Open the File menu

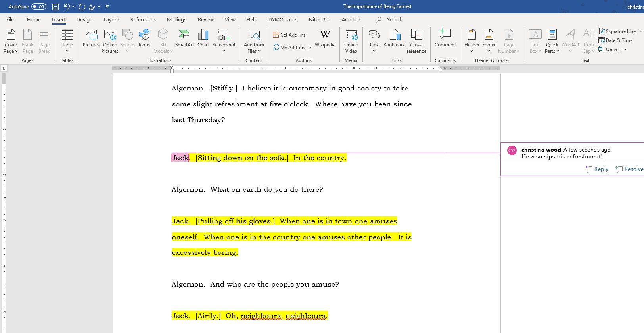(x=10, y=19)
